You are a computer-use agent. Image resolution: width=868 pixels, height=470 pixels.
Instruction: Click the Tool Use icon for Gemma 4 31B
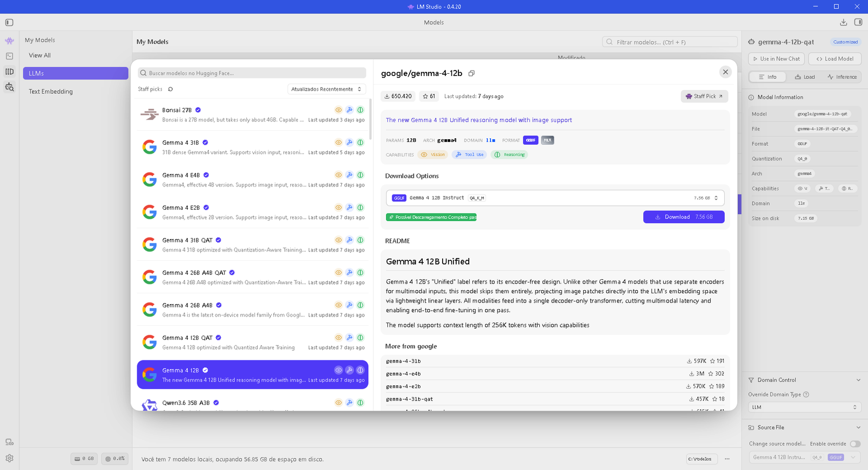pos(349,142)
